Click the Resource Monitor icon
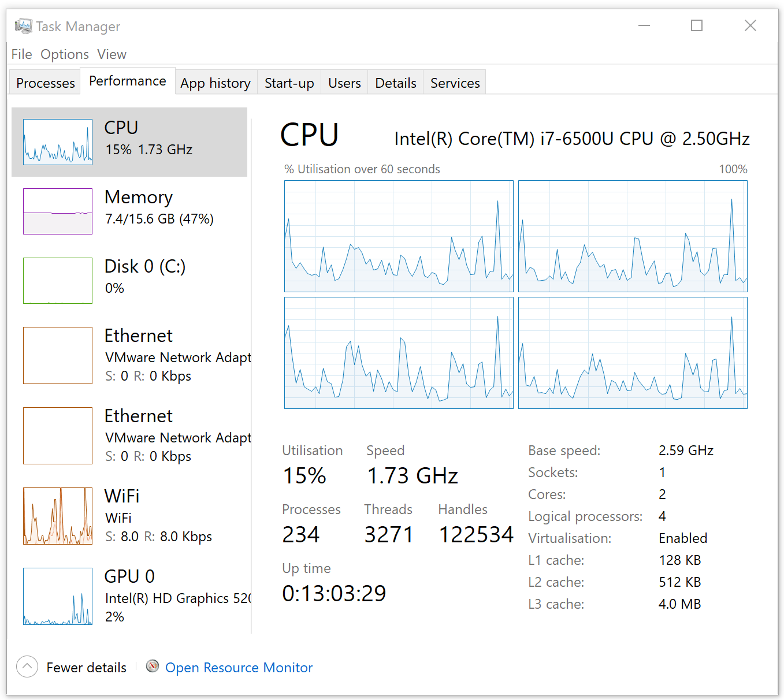784x700 pixels. (x=153, y=667)
